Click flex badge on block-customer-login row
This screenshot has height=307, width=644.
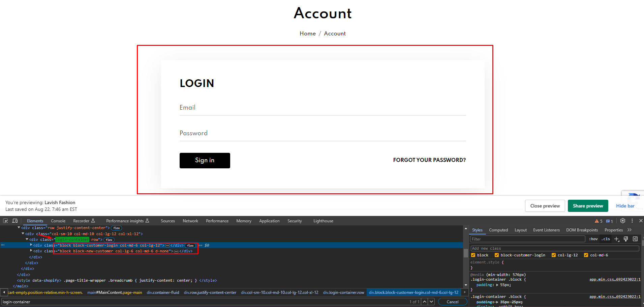pyautogui.click(x=190, y=246)
